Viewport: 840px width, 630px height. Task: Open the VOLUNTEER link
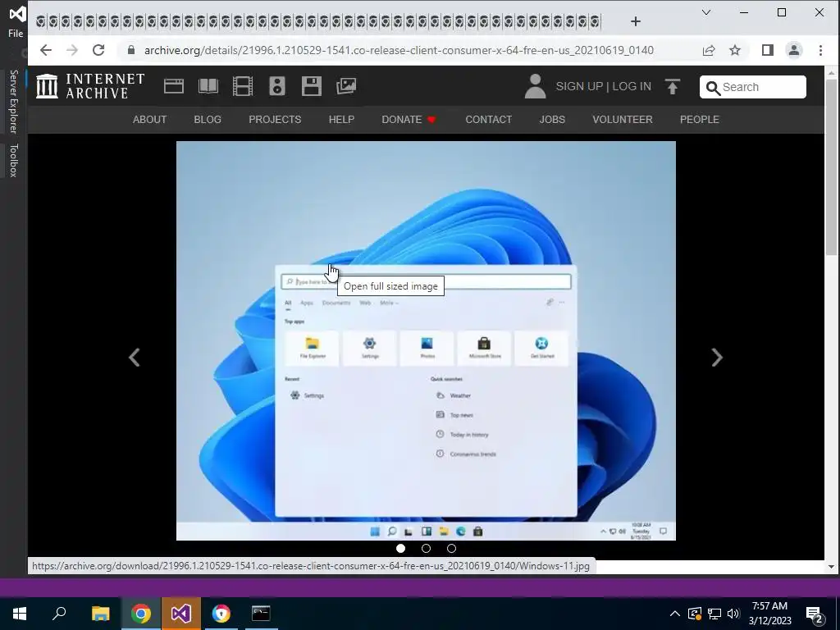tap(622, 120)
